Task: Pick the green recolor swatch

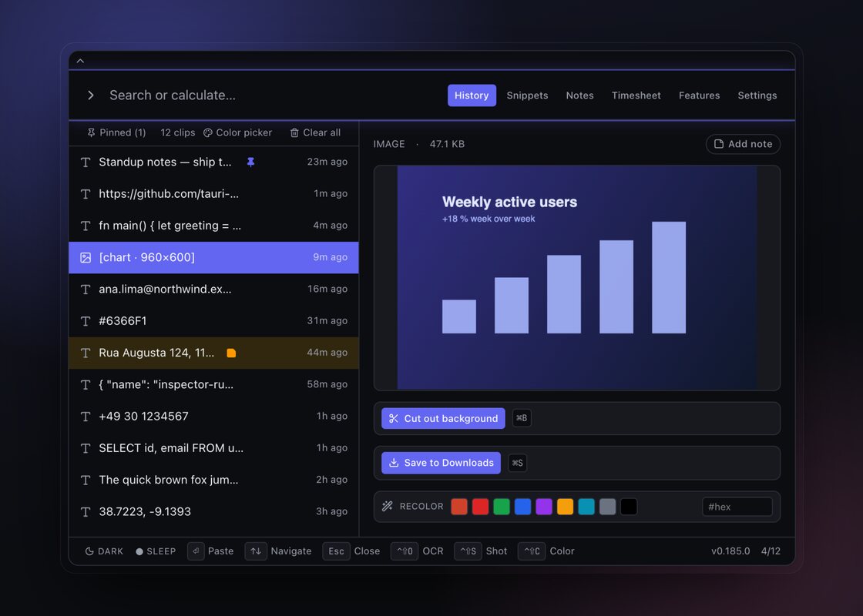Action: coord(502,507)
